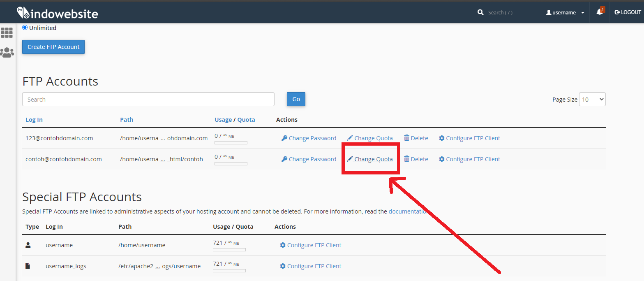Screen dimensions: 644x281
Task: Click the FTP Accounts search field
Action: pyautogui.click(x=148, y=100)
